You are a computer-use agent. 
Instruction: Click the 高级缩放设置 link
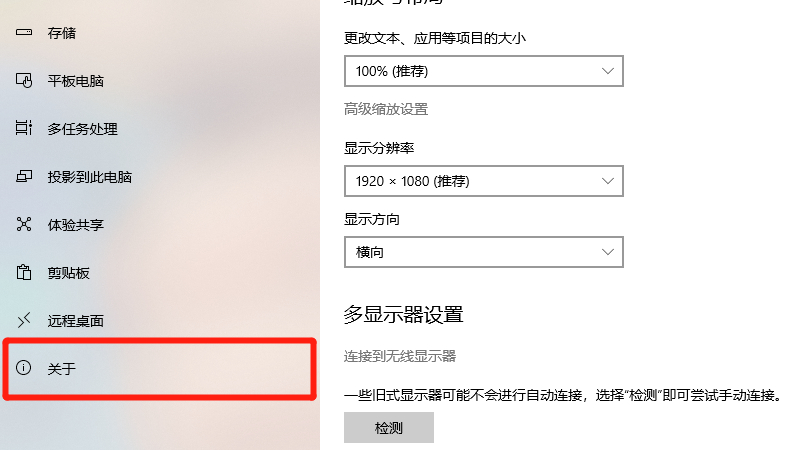386,109
